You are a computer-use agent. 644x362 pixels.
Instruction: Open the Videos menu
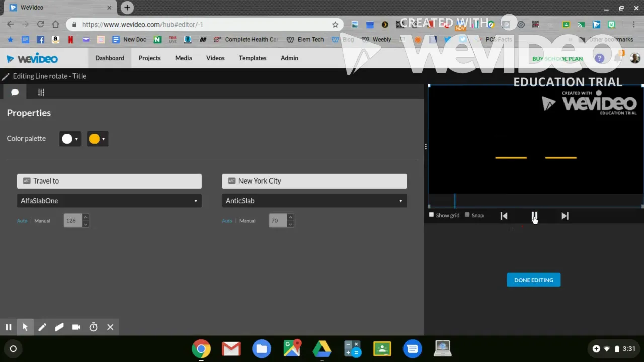[x=215, y=58]
